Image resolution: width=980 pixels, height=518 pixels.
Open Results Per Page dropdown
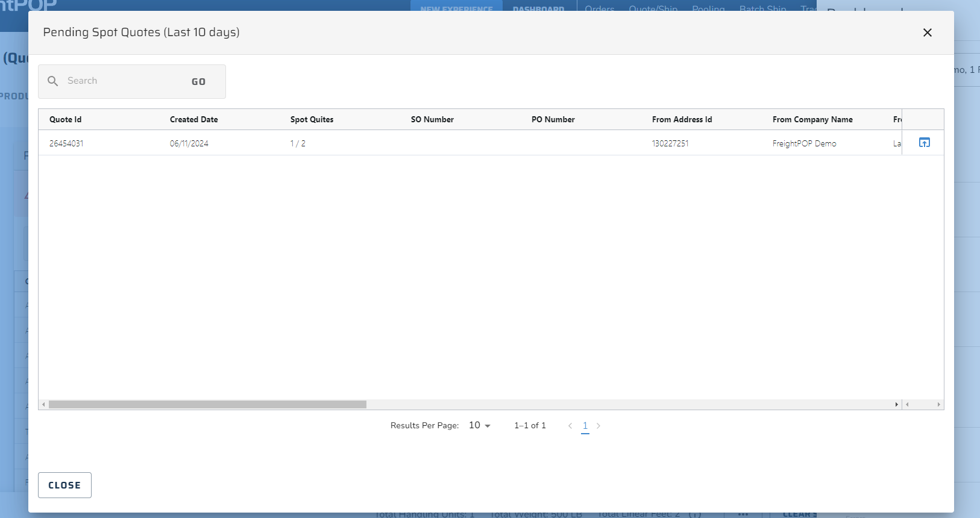(x=480, y=425)
